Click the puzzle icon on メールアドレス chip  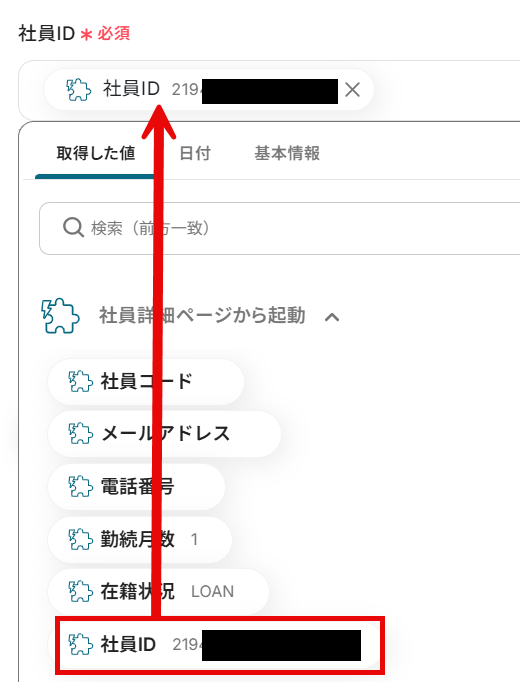click(x=81, y=434)
